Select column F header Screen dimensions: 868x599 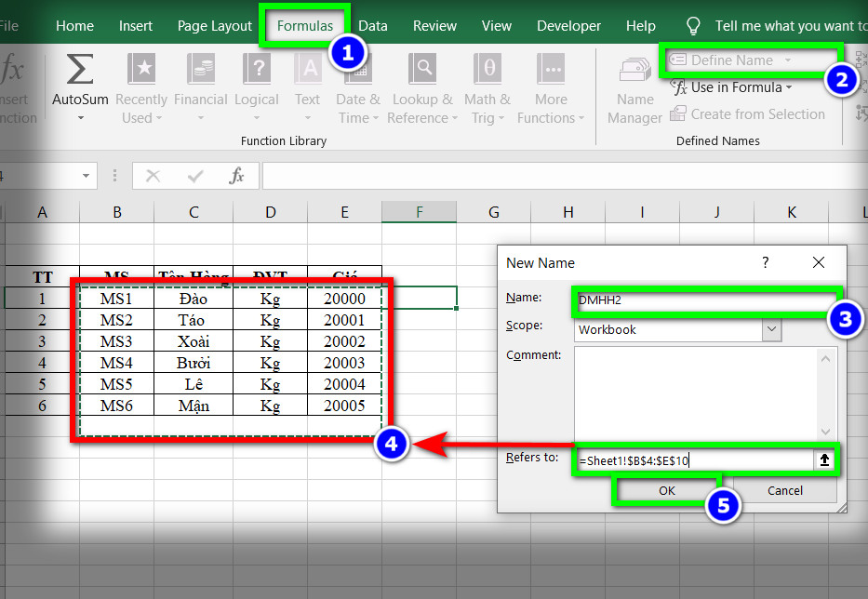click(419, 212)
